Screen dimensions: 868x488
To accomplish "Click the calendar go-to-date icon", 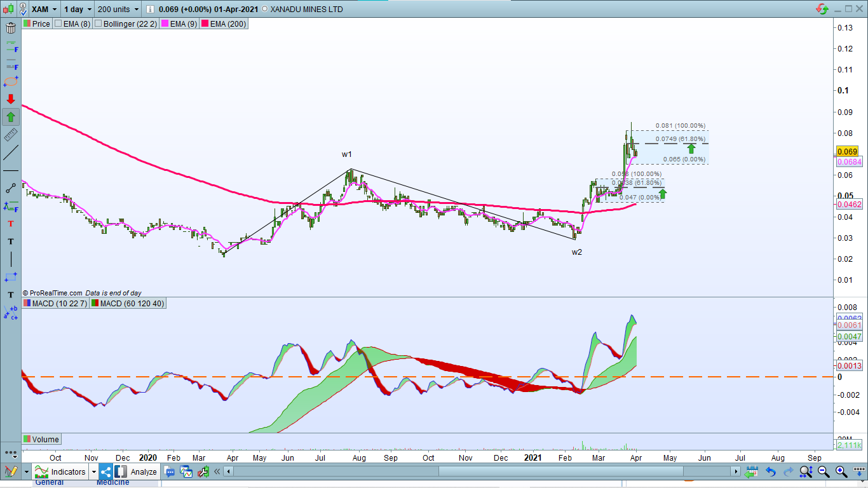I will pyautogui.click(x=752, y=471).
